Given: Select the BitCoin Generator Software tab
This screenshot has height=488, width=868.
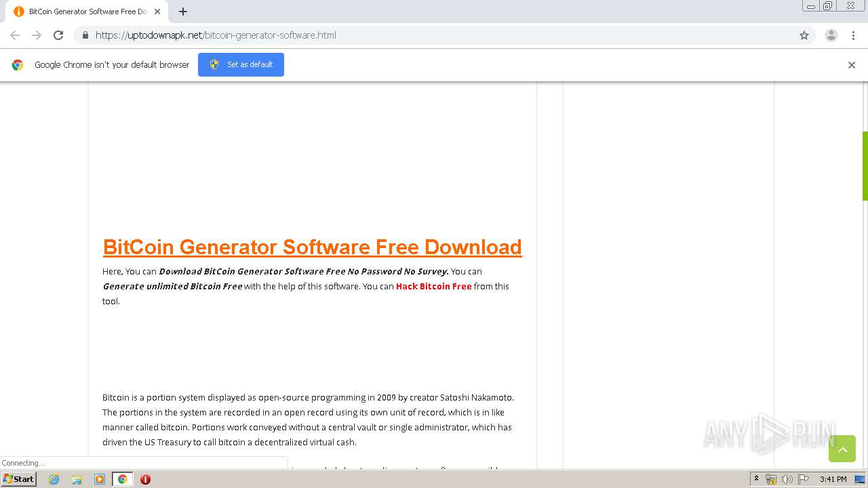Looking at the screenshot, I should (x=87, y=12).
